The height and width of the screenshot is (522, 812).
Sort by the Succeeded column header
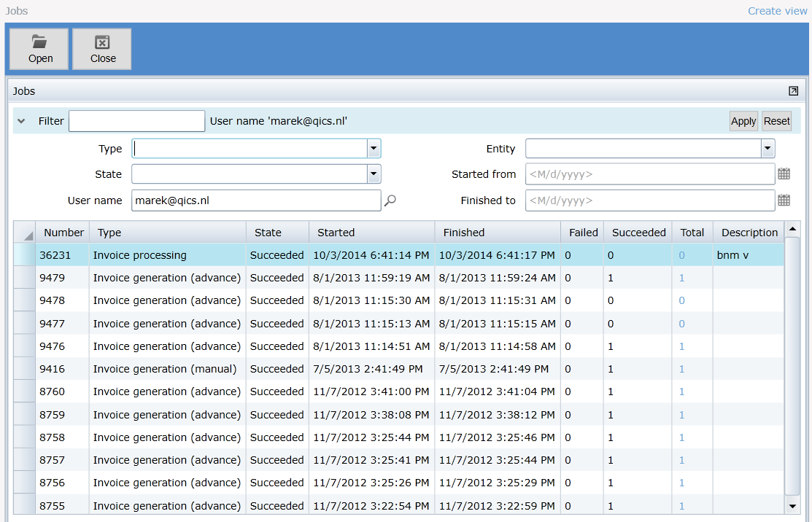[638, 233]
